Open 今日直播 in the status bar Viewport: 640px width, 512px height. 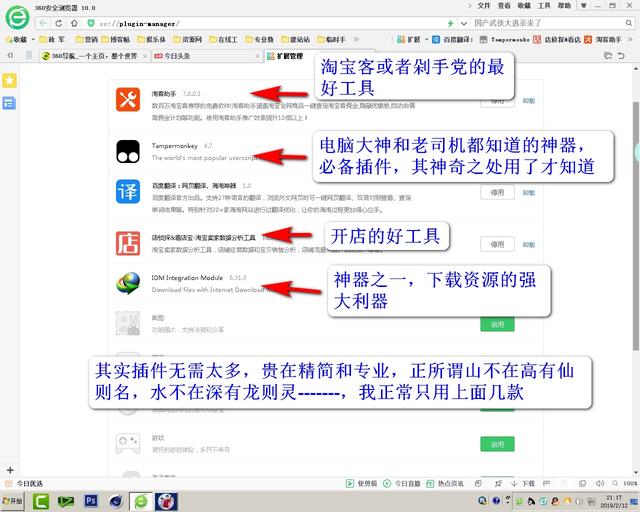pos(402,483)
